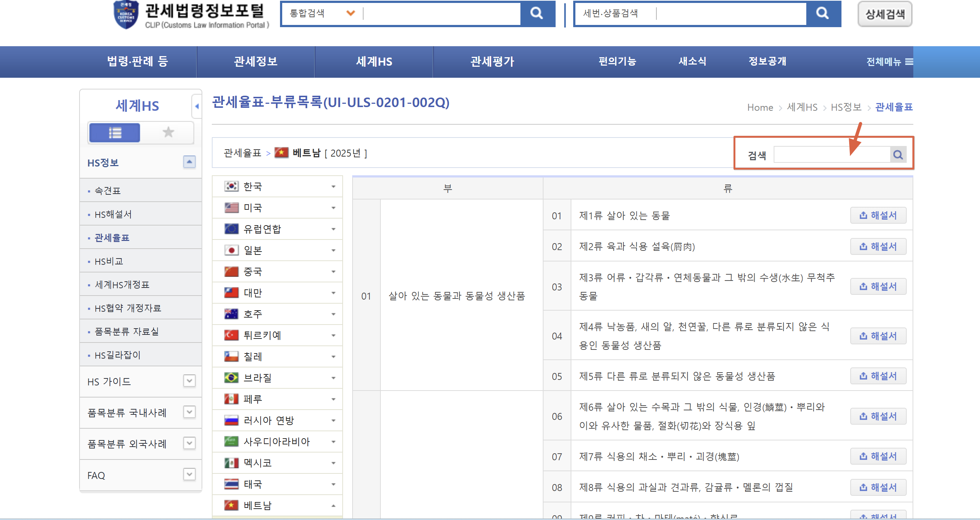Screen dimensions: 980x520
Task: Go to Home in breadcrumb
Action: (x=760, y=107)
